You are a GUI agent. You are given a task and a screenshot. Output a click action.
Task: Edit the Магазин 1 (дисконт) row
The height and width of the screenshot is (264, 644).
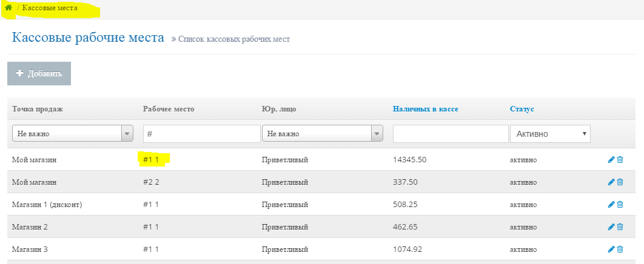click(x=611, y=205)
